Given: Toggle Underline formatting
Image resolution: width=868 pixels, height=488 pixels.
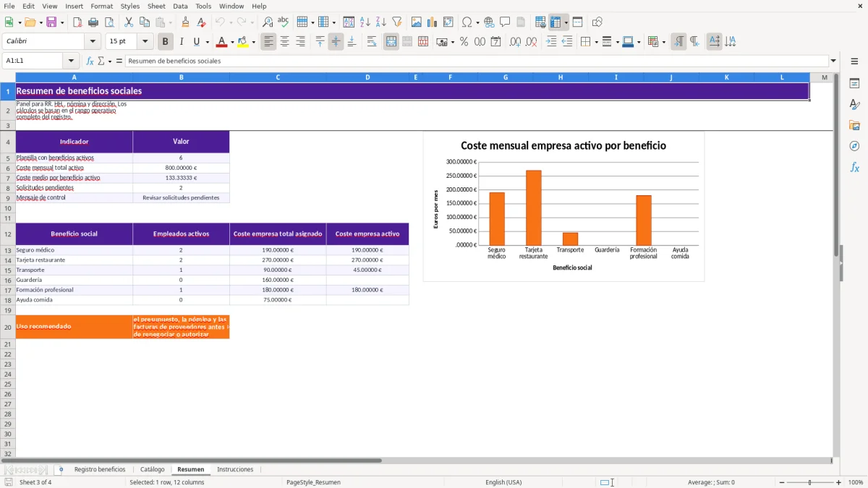Looking at the screenshot, I should [197, 42].
